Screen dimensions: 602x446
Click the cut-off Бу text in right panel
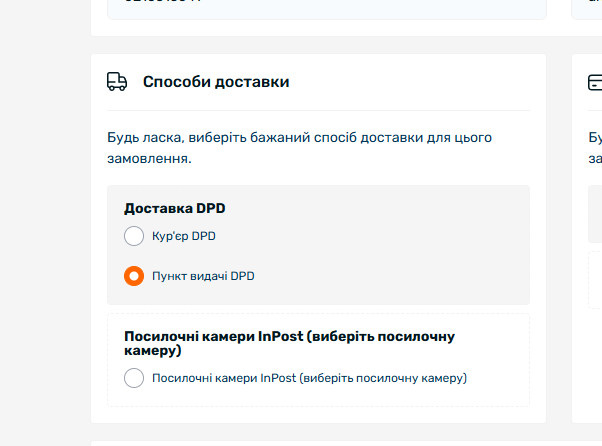(x=595, y=137)
